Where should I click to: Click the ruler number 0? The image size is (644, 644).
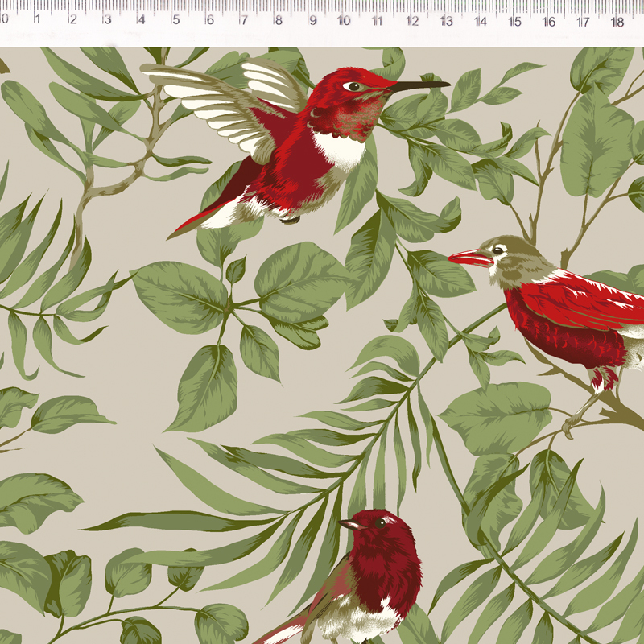click(5, 19)
